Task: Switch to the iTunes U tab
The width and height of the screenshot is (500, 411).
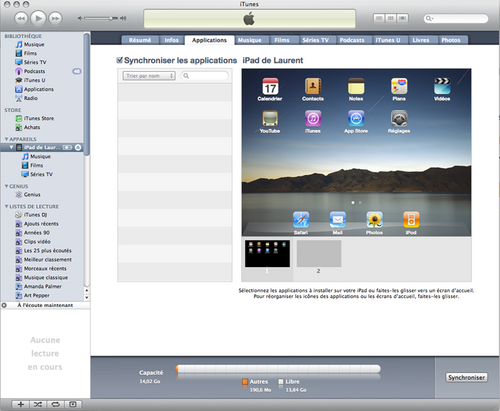Action: point(388,40)
